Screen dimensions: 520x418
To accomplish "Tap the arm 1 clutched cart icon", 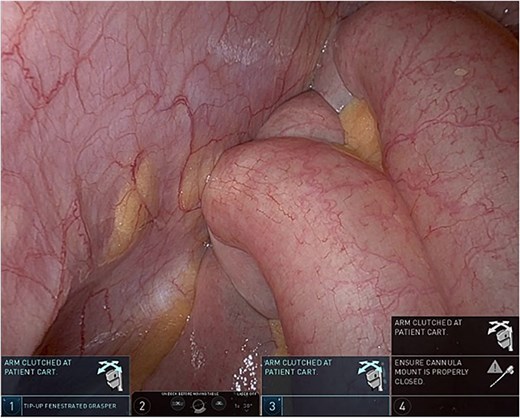I will tap(110, 375).
